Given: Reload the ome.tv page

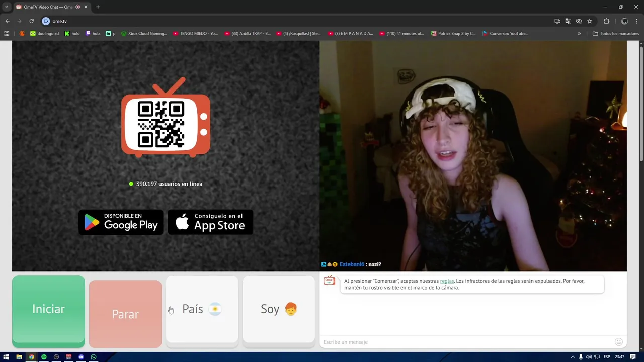Looking at the screenshot, I should 32,21.
